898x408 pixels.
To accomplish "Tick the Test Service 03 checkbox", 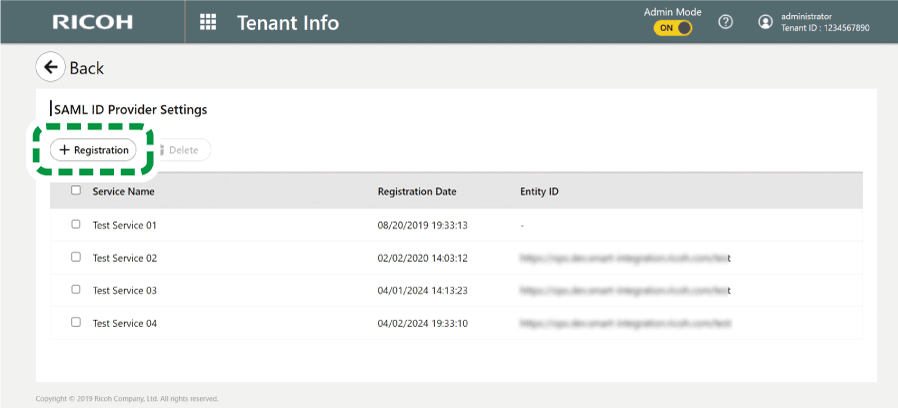I will (76, 290).
